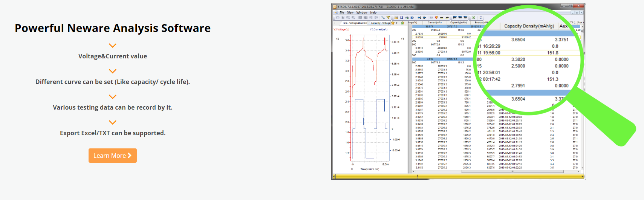The width and height of the screenshot is (644, 200).
Task: Click the data table vertical scrollbar up arrow
Action: click(582, 27)
